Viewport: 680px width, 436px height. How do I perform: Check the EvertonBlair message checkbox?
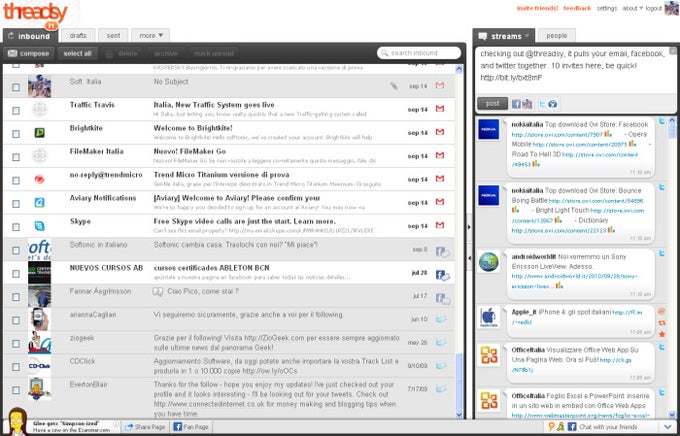click(x=16, y=390)
